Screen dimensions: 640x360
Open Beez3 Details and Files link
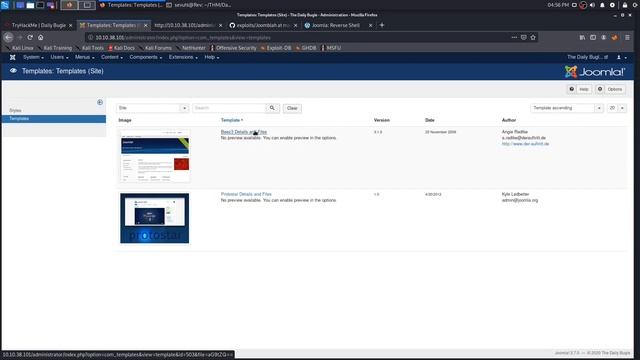[244, 132]
